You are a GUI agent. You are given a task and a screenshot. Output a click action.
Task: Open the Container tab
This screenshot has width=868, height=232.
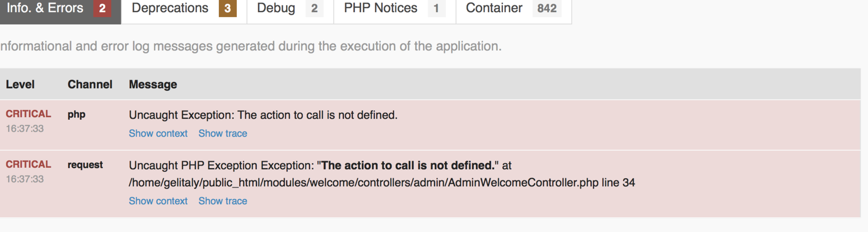pos(494,8)
